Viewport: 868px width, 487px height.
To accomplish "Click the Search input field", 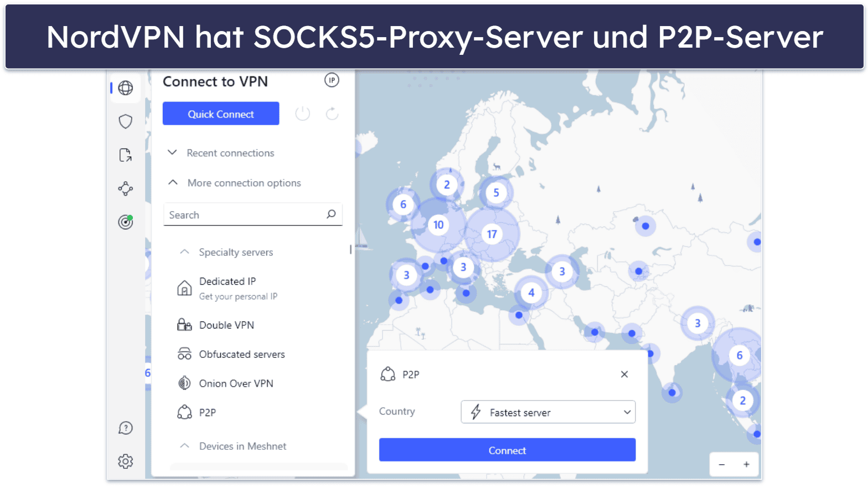I will [x=253, y=214].
